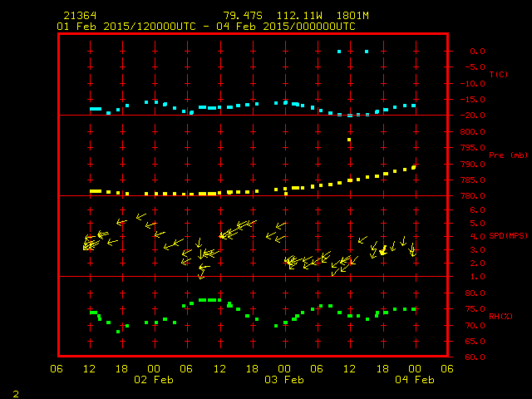Click the 2.0 wind speed tick label
This screenshot has width=532, height=399.
click(x=477, y=264)
